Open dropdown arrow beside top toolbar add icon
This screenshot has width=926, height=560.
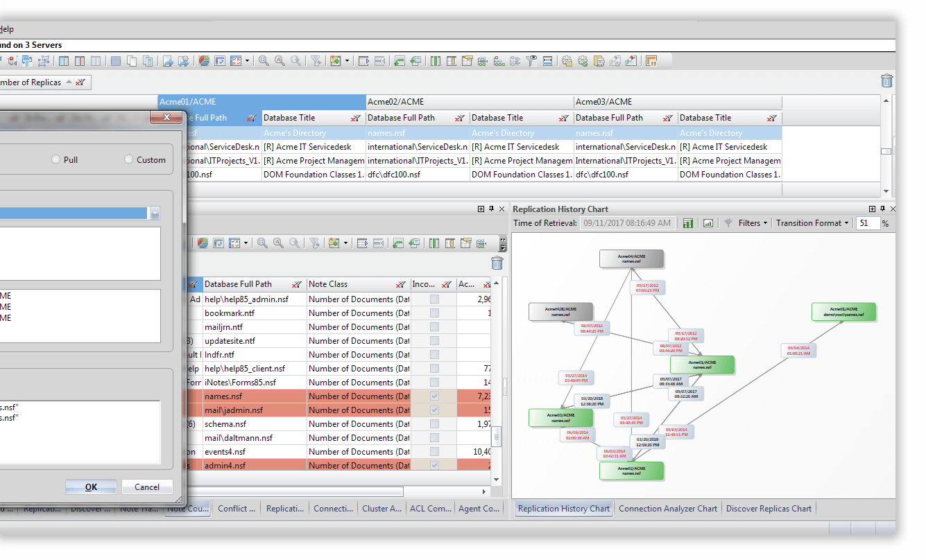point(347,61)
